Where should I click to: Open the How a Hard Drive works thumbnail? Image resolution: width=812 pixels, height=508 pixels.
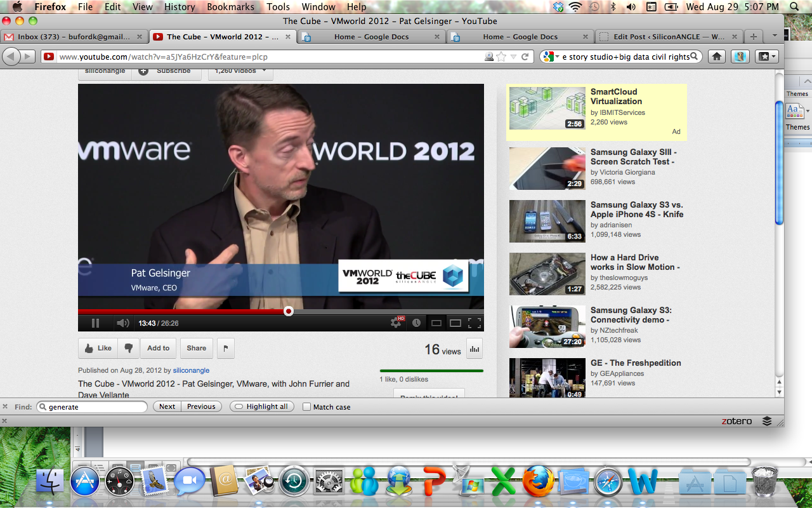[547, 274]
